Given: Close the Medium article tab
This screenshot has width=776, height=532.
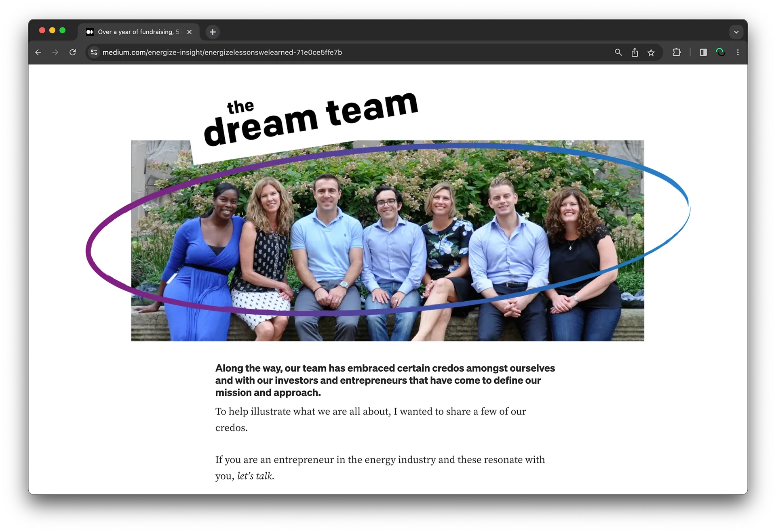Looking at the screenshot, I should pyautogui.click(x=190, y=32).
